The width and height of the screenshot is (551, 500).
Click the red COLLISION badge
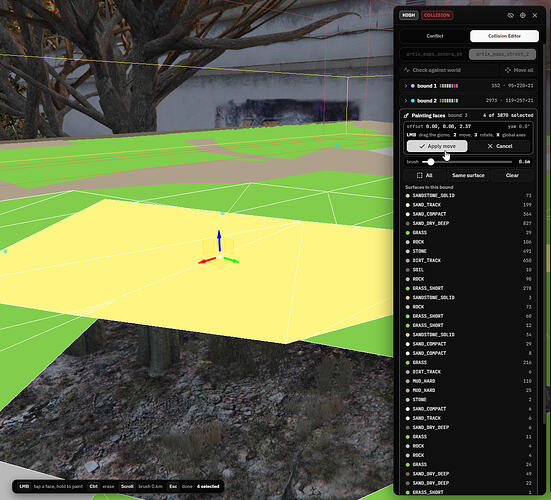point(437,15)
